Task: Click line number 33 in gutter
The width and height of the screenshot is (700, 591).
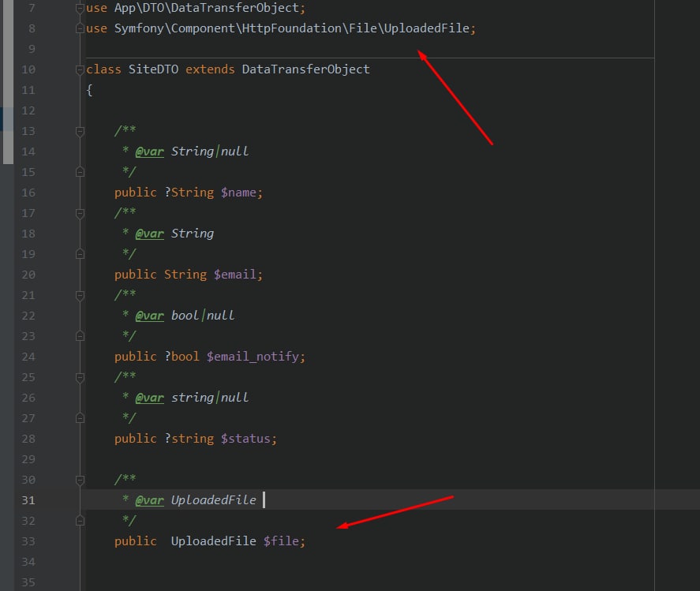Action: pos(28,541)
